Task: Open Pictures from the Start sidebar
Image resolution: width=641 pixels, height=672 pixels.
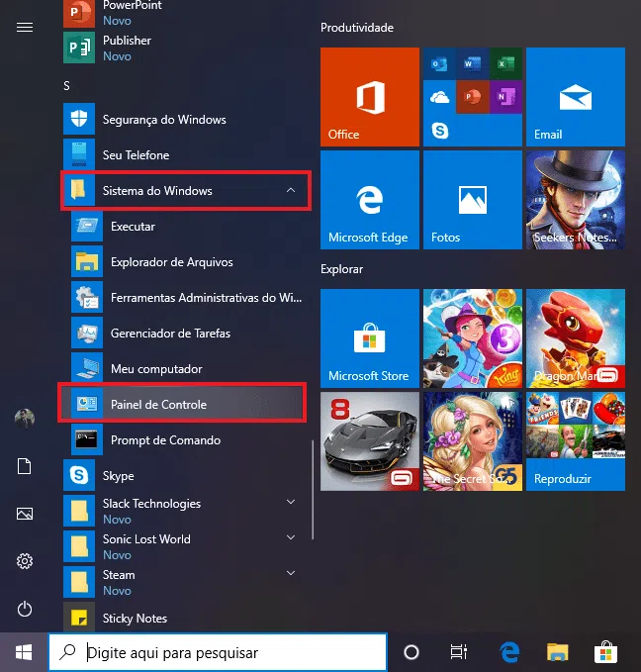Action: pos(25,514)
